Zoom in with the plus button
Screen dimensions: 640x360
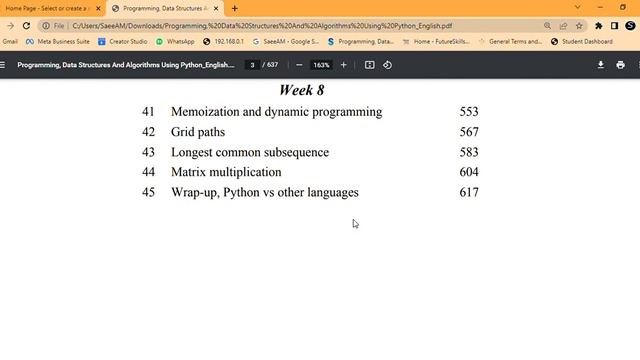click(344, 65)
